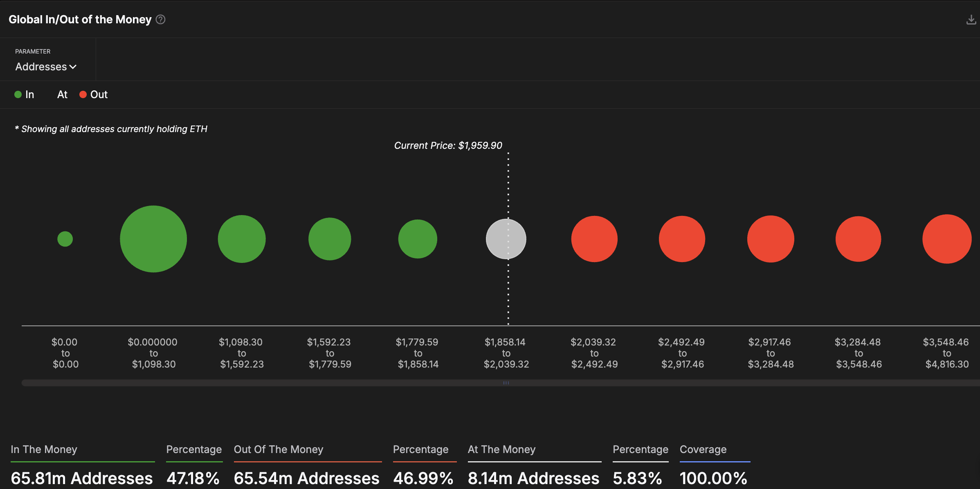Click the chevron next to Addresses
This screenshot has width=980, height=489.
(73, 67)
